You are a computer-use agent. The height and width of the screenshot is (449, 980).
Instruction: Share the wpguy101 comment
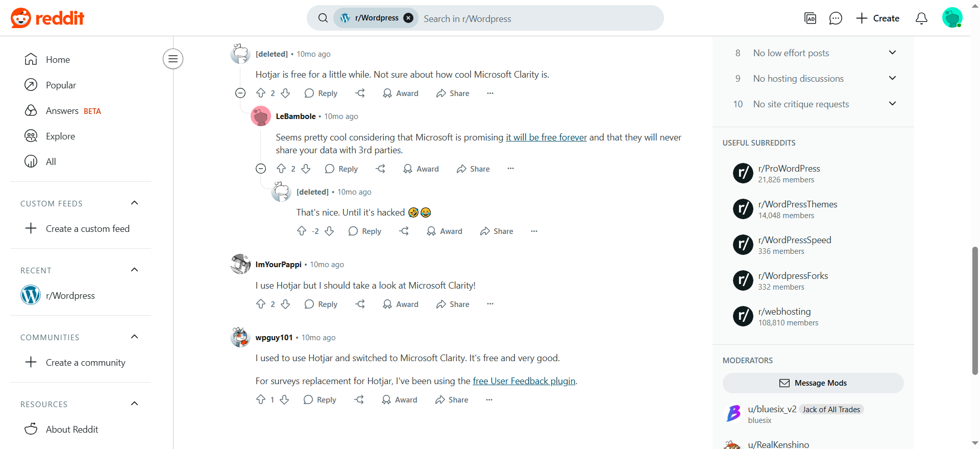[x=451, y=399]
